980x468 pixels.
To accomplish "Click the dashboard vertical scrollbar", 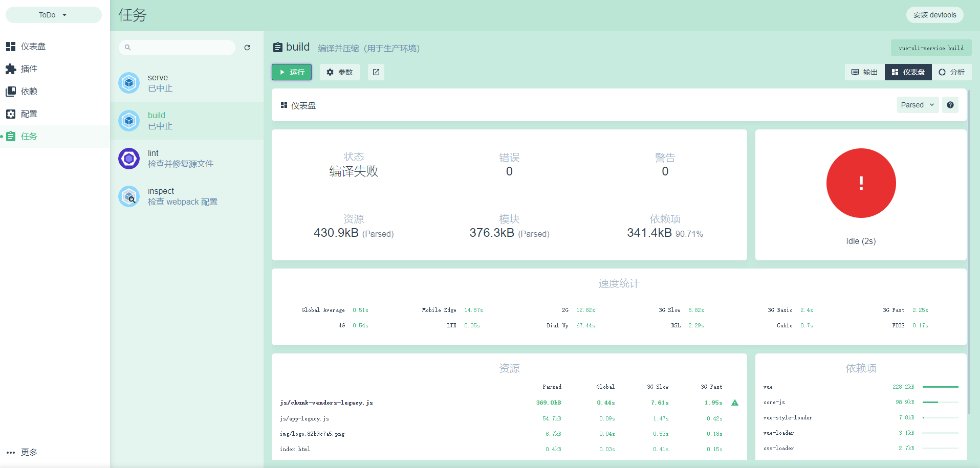I will 969,253.
